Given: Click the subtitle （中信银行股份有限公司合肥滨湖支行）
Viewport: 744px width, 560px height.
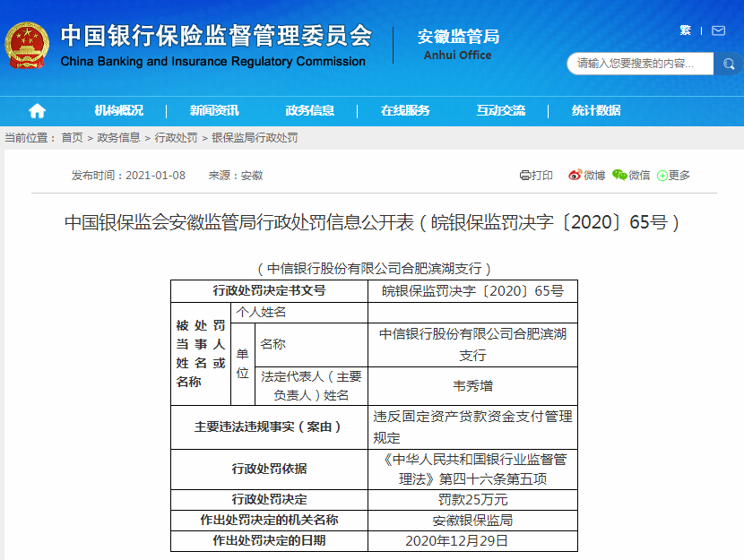Looking at the screenshot, I should point(374,269).
